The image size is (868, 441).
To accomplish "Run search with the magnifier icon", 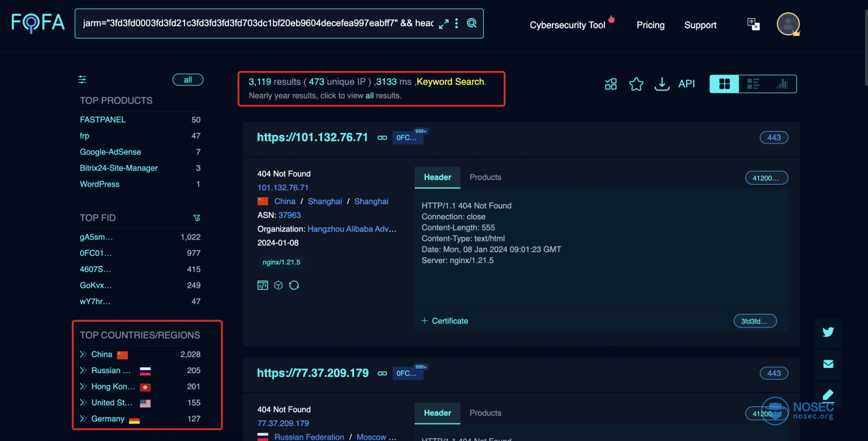I will [471, 23].
